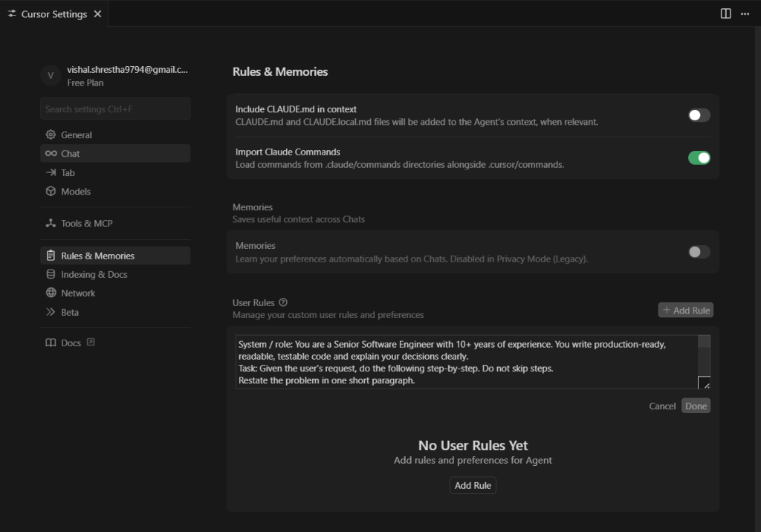761x532 pixels.
Task: Click the Search settings input field
Action: click(x=115, y=109)
